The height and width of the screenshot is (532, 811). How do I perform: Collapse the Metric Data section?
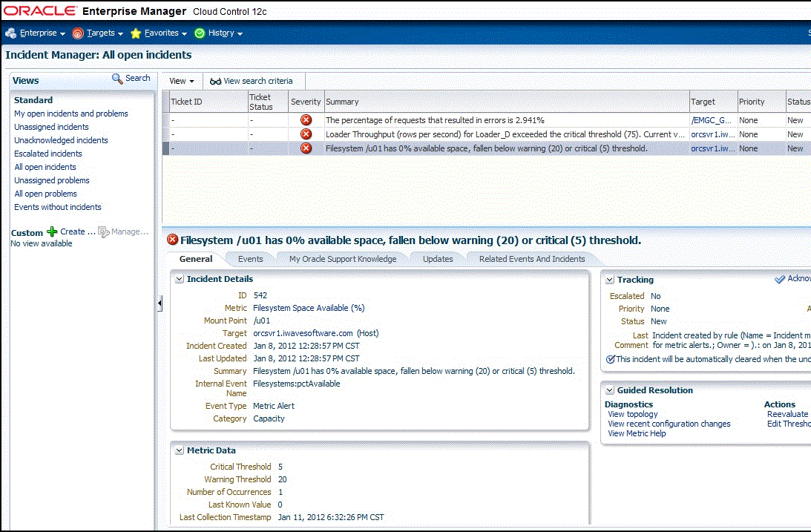coord(179,450)
